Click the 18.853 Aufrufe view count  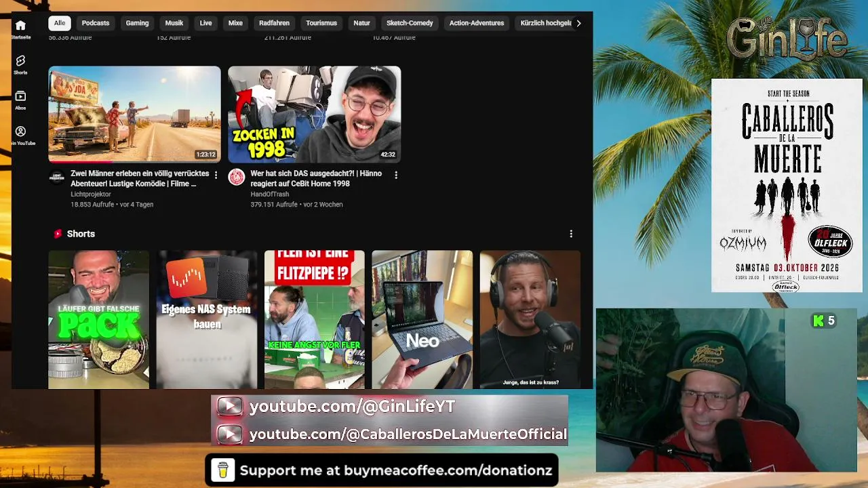(x=92, y=204)
